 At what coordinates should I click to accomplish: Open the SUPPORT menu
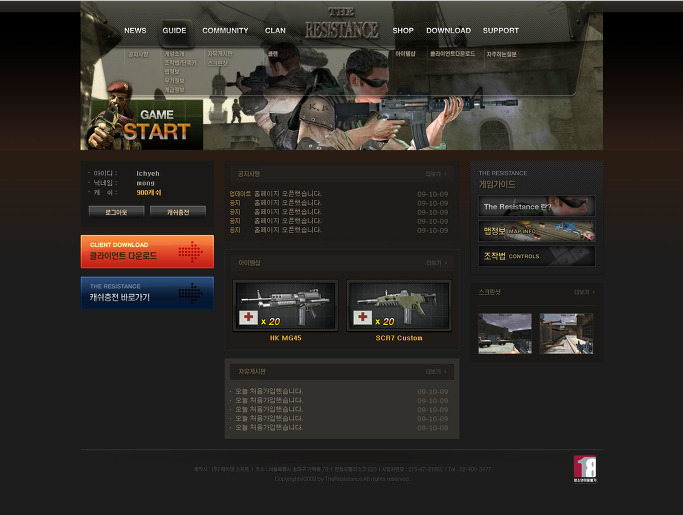pos(500,30)
